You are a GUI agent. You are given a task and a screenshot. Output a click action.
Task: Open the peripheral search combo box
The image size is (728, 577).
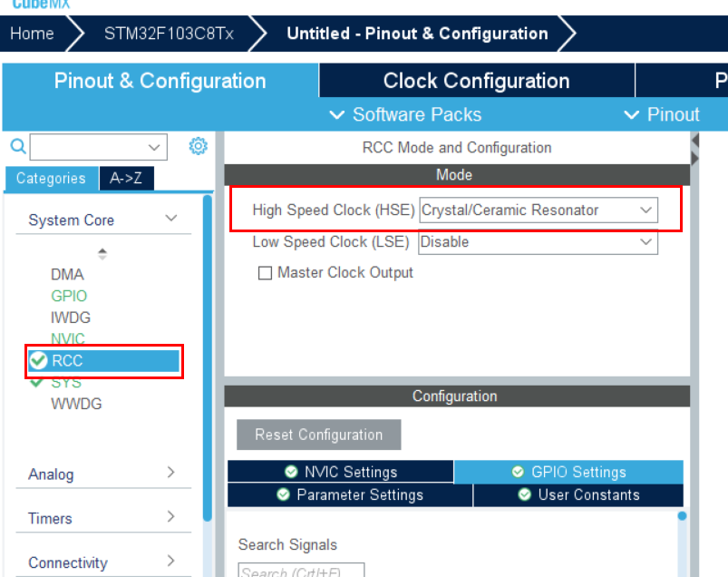(x=99, y=147)
